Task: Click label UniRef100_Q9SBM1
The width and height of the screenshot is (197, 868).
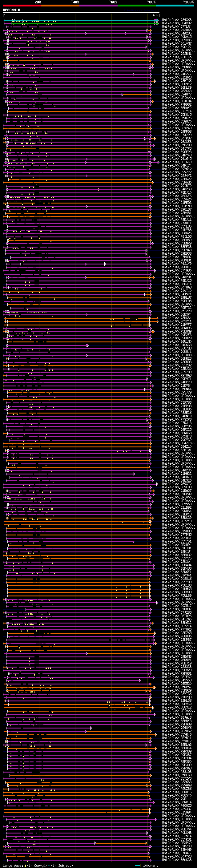Action: [177, 54]
